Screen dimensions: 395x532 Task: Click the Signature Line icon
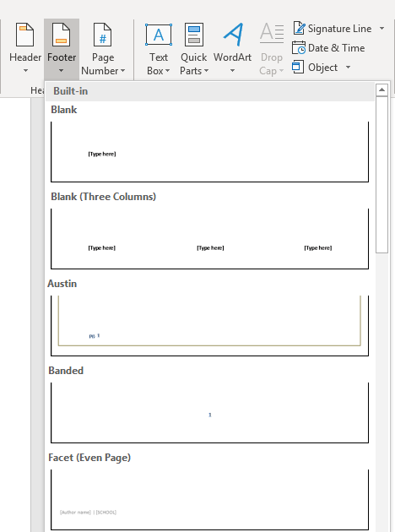(299, 28)
